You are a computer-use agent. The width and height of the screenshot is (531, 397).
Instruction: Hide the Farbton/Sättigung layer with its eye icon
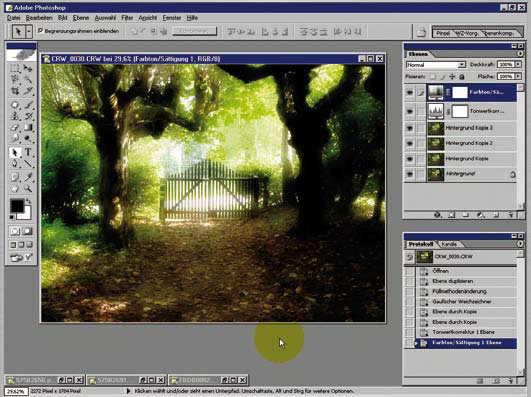click(410, 92)
